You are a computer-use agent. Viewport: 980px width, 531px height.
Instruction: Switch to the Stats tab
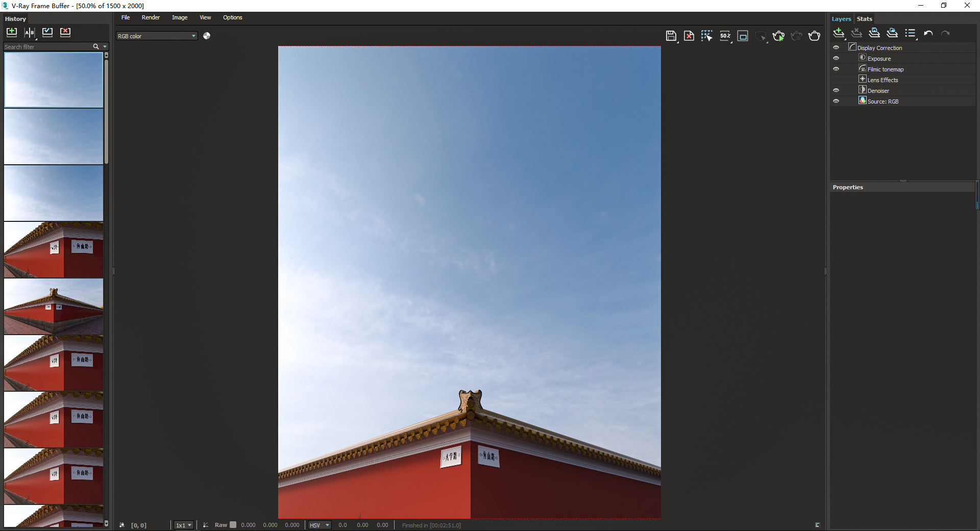pyautogui.click(x=865, y=19)
